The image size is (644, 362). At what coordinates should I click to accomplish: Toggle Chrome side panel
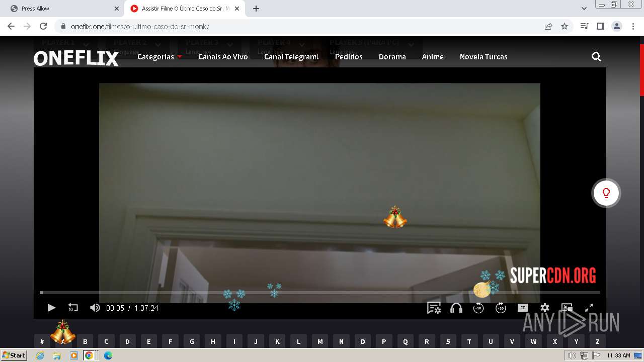tap(600, 26)
